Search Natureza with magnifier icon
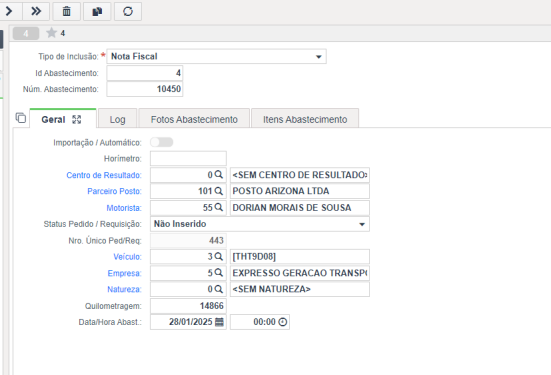551x375 pixels. coord(219,289)
